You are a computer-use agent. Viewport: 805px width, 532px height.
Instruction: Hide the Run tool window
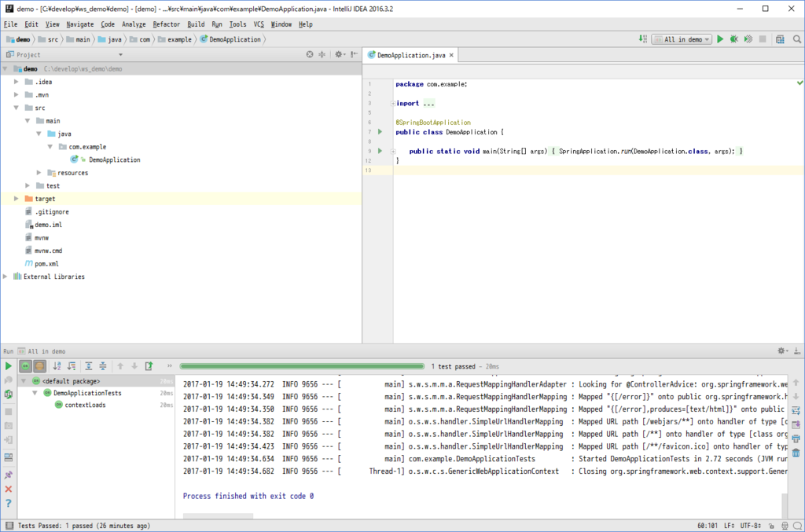click(x=797, y=351)
